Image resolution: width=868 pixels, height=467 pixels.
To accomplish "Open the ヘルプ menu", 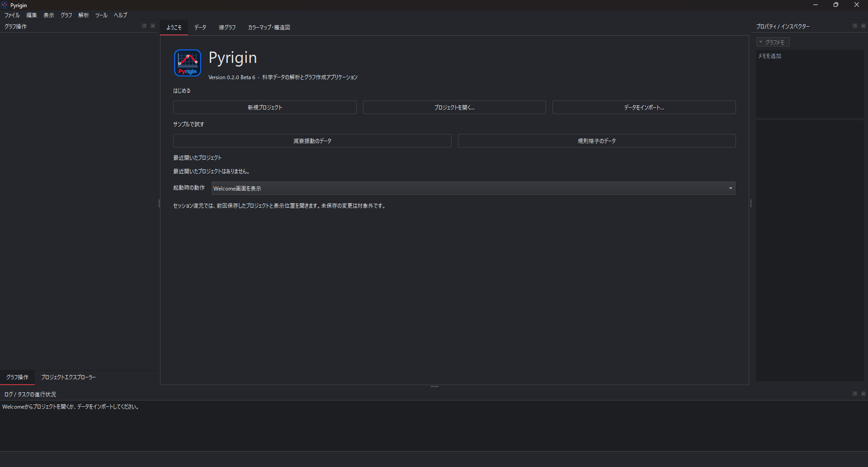I will (120, 15).
